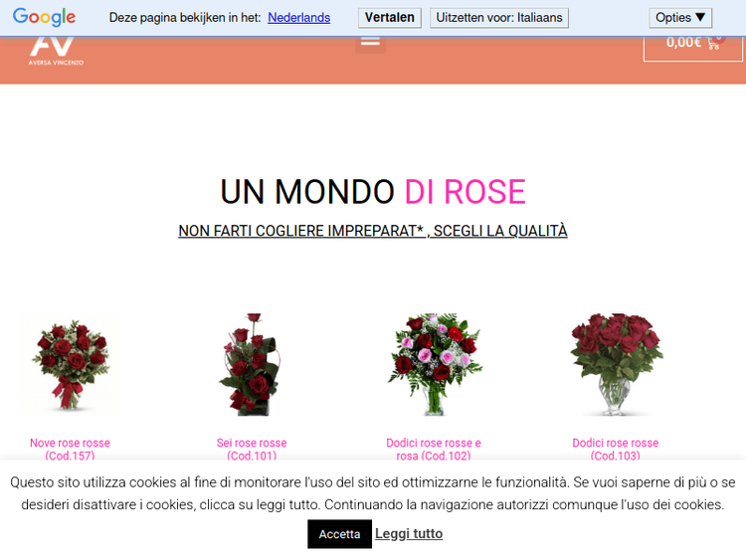Image resolution: width=746 pixels, height=560 pixels.
Task: Open the shopping cart icon
Action: [713, 43]
